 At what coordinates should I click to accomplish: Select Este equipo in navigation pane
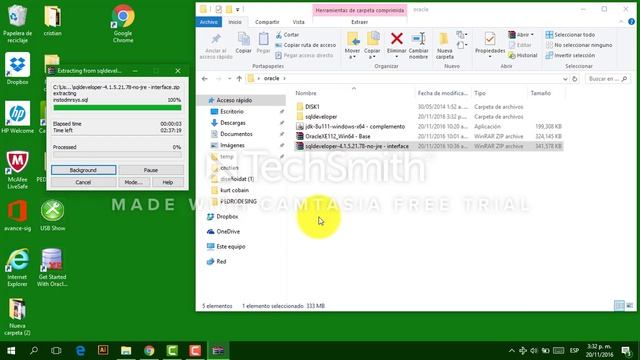pyautogui.click(x=231, y=246)
